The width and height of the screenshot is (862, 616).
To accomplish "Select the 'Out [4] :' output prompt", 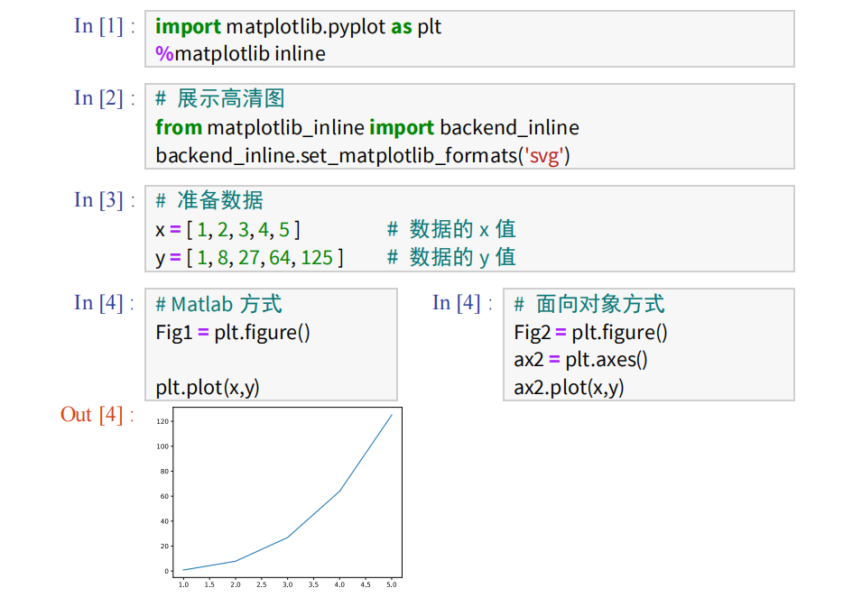I will coord(97,415).
